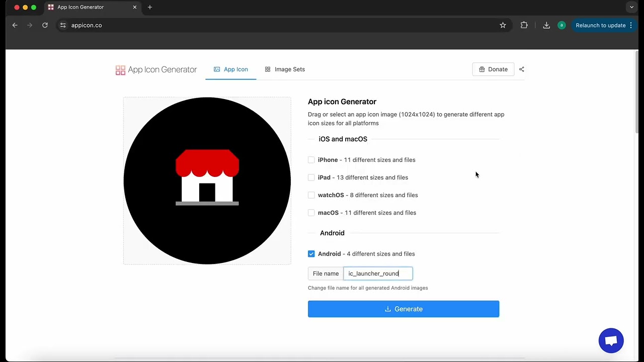Screen dimensions: 644x362
Task: Click the File name input field
Action: pyautogui.click(x=378, y=274)
